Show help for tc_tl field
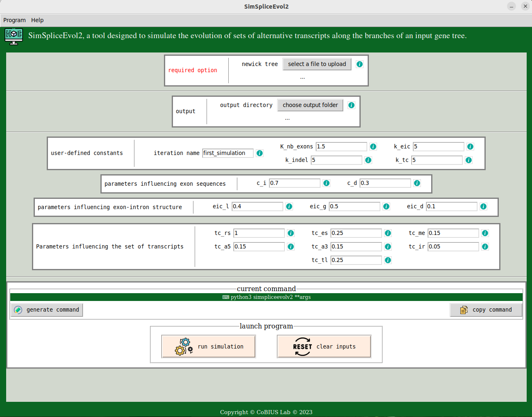 pyautogui.click(x=388, y=260)
